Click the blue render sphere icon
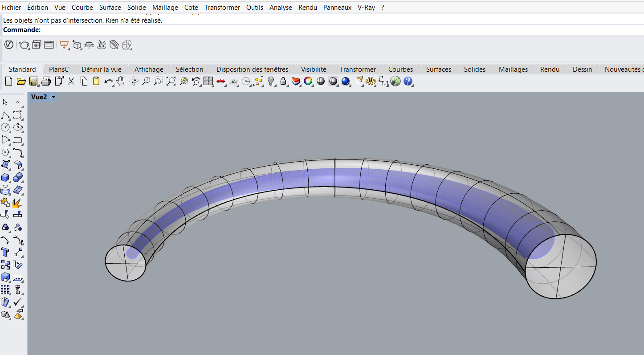 [x=345, y=81]
